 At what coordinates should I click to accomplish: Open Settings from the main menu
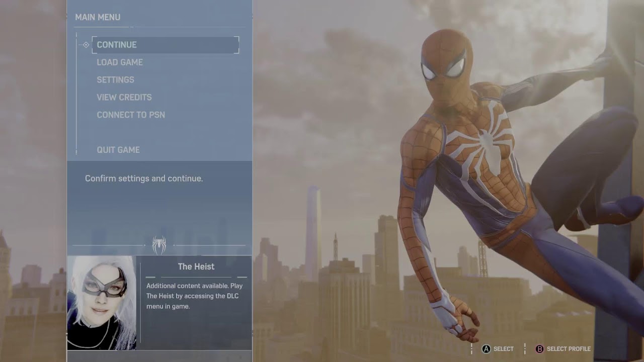pos(115,80)
